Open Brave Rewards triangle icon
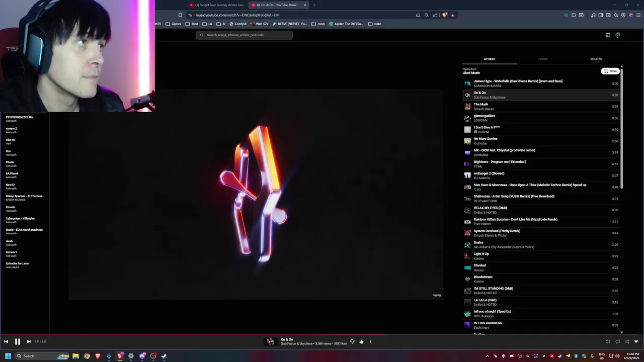 click(x=453, y=15)
